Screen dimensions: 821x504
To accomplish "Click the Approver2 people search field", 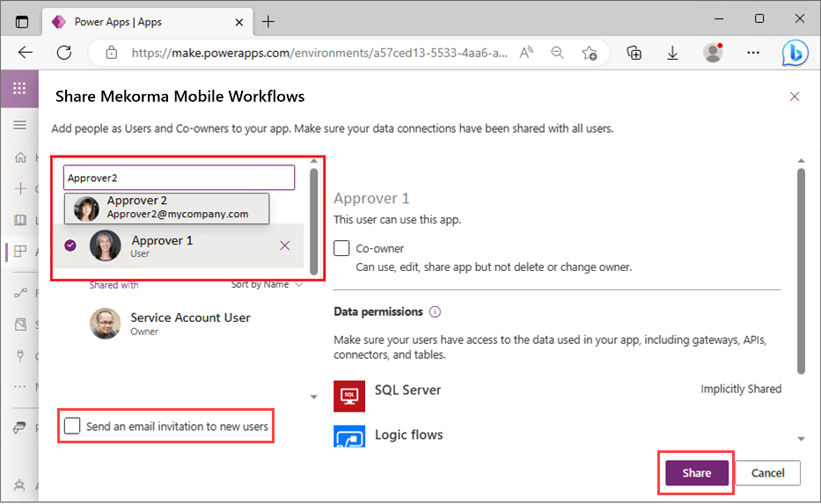I will 179,178.
